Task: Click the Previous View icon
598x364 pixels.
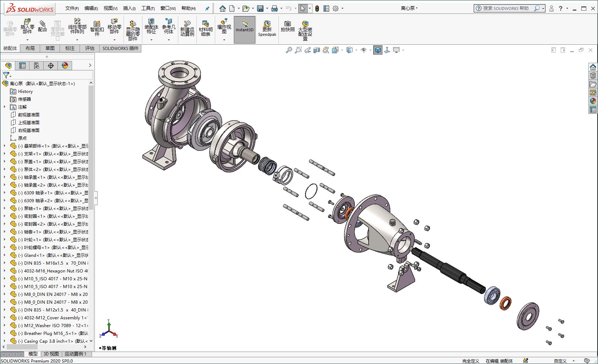Action: tap(308, 50)
